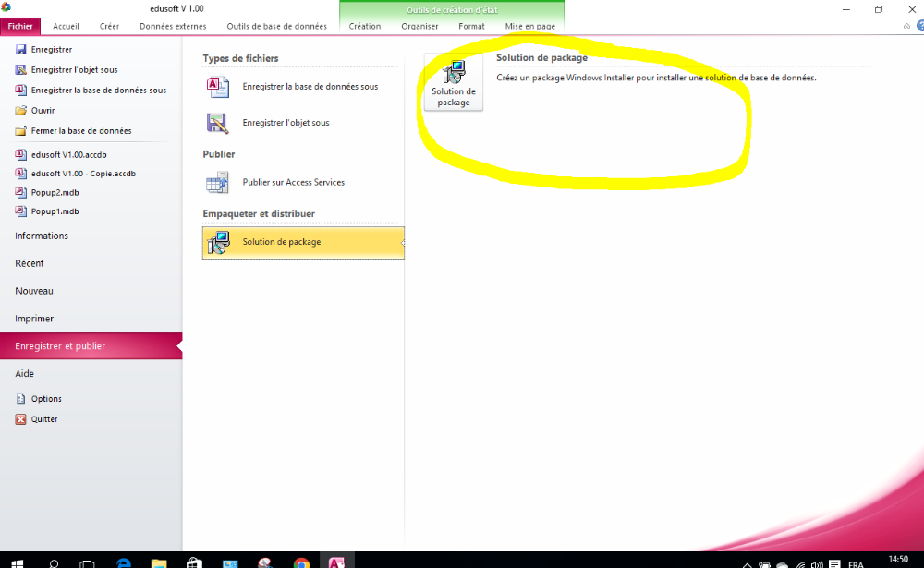The image size is (924, 568).
Task: Click Enregistrer save icon in sidebar
Action: pos(21,50)
